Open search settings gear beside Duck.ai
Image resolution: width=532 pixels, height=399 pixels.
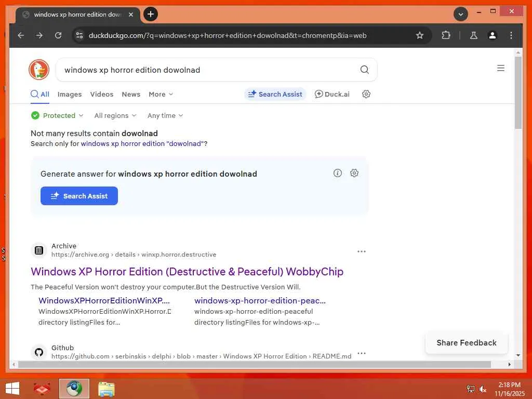366,94
